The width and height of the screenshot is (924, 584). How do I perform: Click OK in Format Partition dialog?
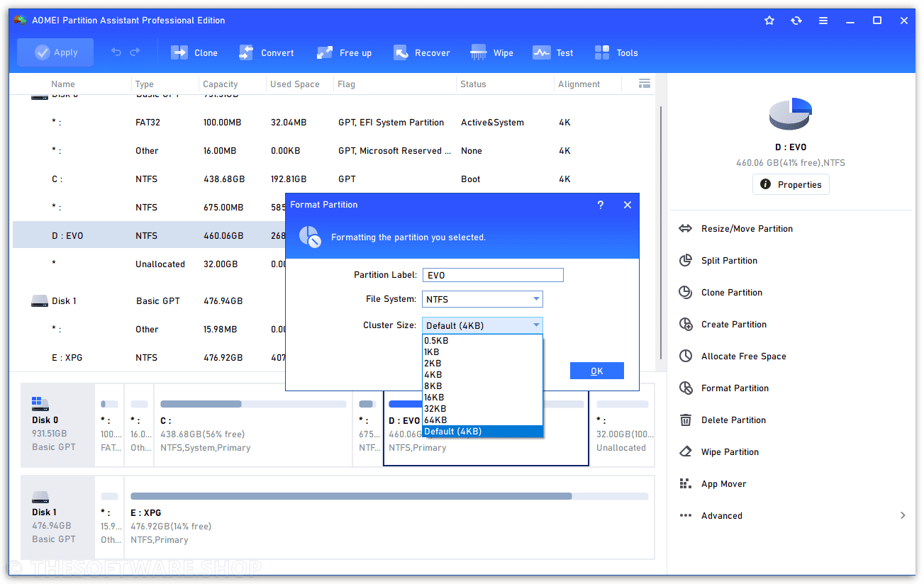[x=597, y=371]
